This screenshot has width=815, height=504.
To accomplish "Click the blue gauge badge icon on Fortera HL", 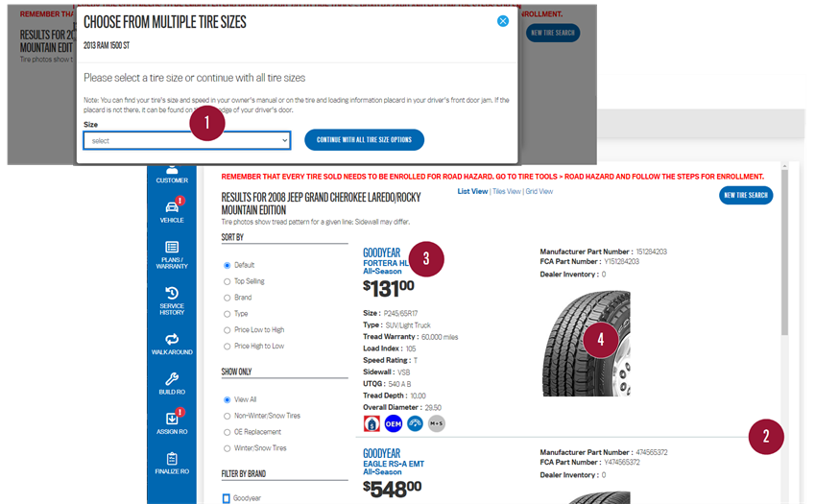I will click(416, 424).
